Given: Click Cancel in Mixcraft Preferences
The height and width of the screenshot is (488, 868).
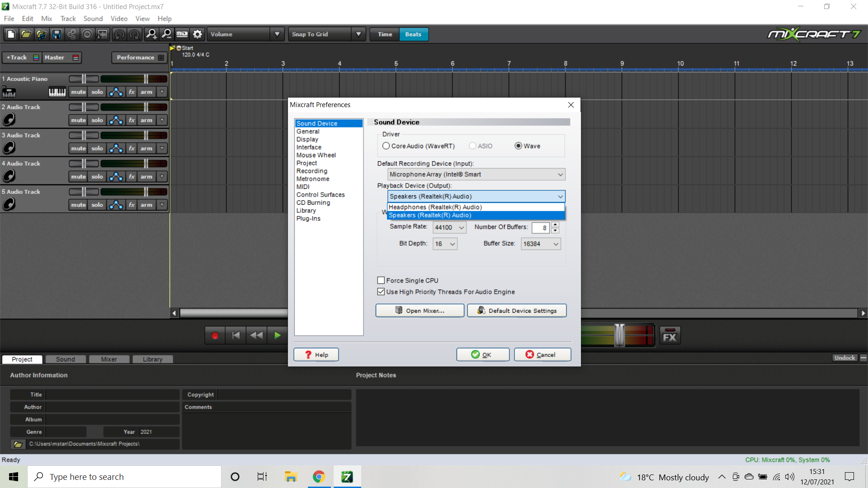Looking at the screenshot, I should coord(542,355).
